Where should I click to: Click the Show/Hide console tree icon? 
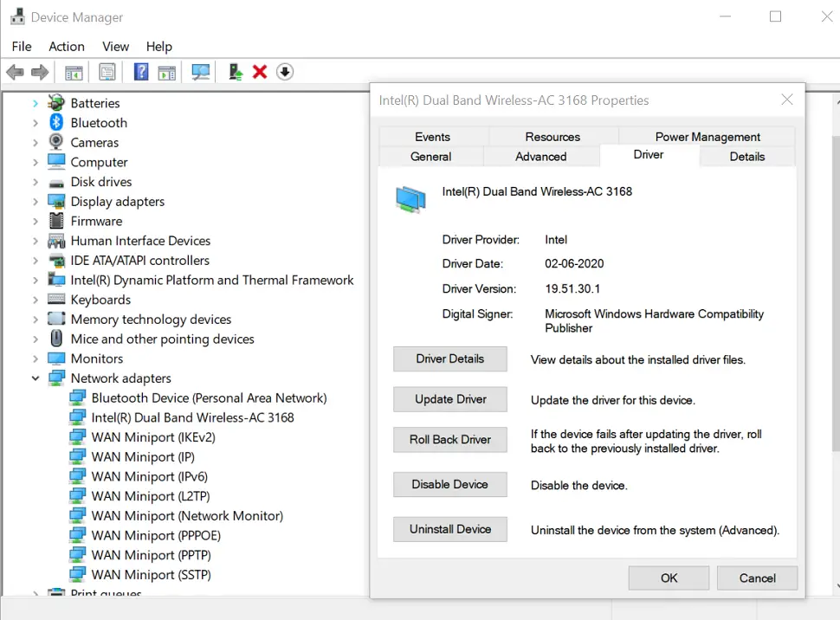(x=74, y=73)
